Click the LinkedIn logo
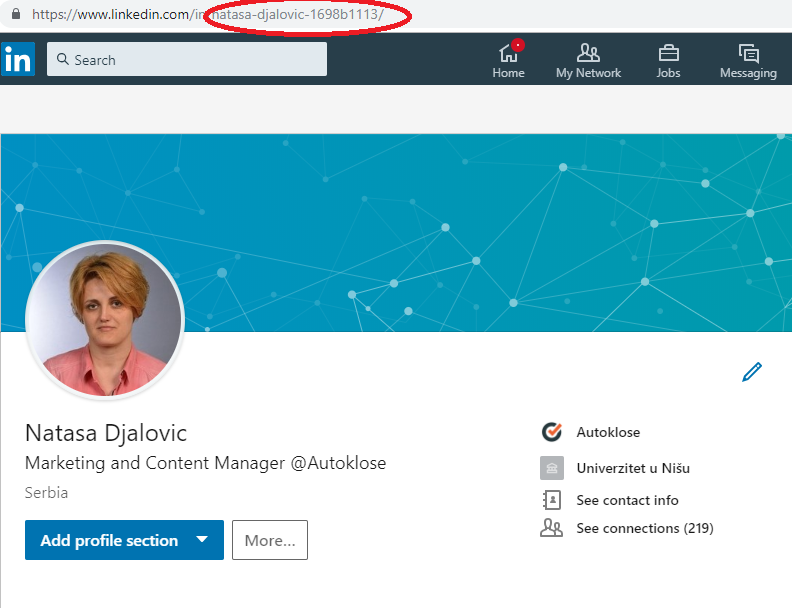 [x=18, y=59]
